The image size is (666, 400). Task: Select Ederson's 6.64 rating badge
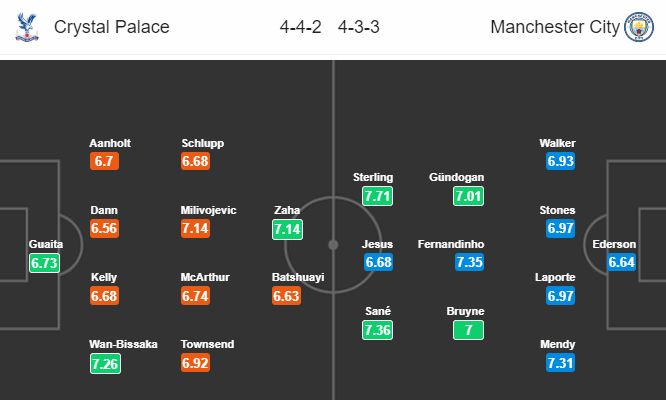coord(621,262)
